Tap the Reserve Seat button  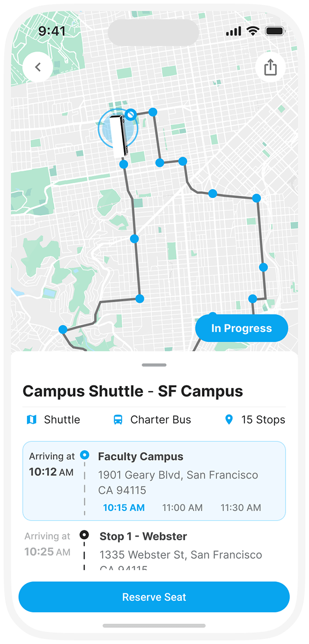154,597
